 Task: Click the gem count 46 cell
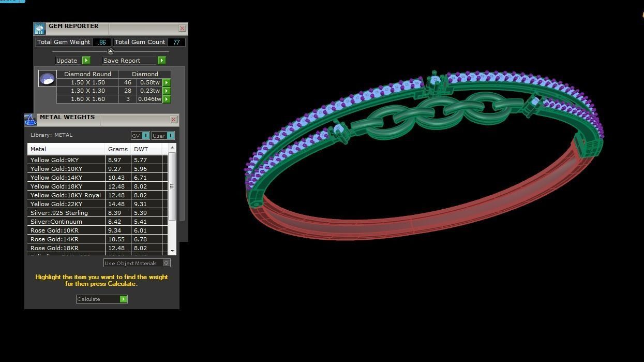(128, 82)
